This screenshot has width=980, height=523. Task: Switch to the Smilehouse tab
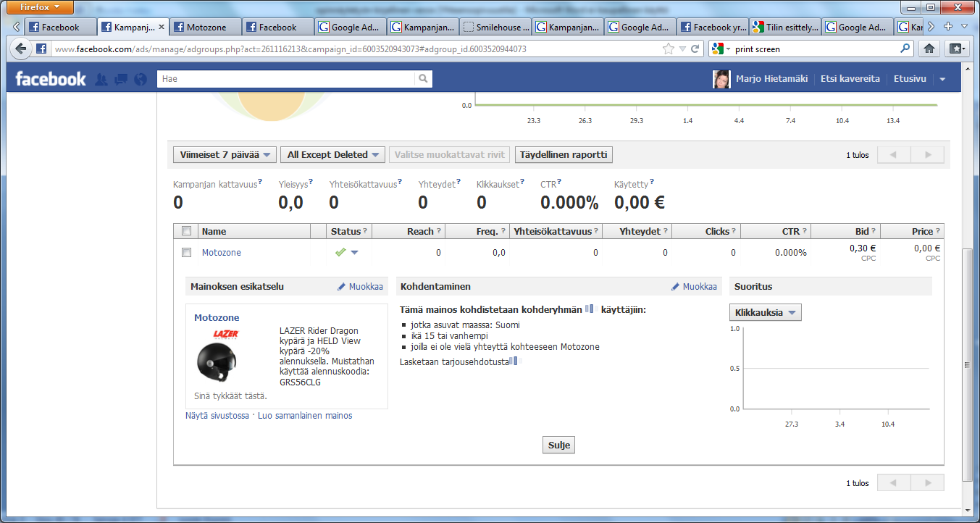pyautogui.click(x=495, y=27)
